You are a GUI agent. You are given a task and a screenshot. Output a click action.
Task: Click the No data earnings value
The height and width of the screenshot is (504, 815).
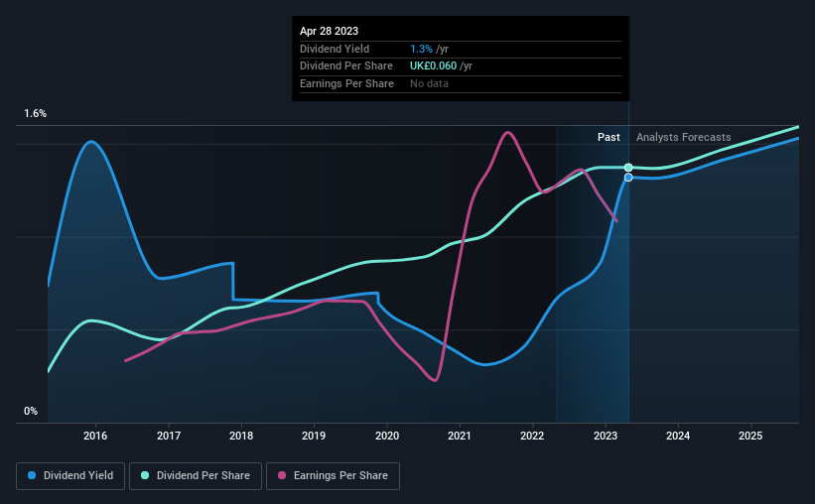coord(429,83)
